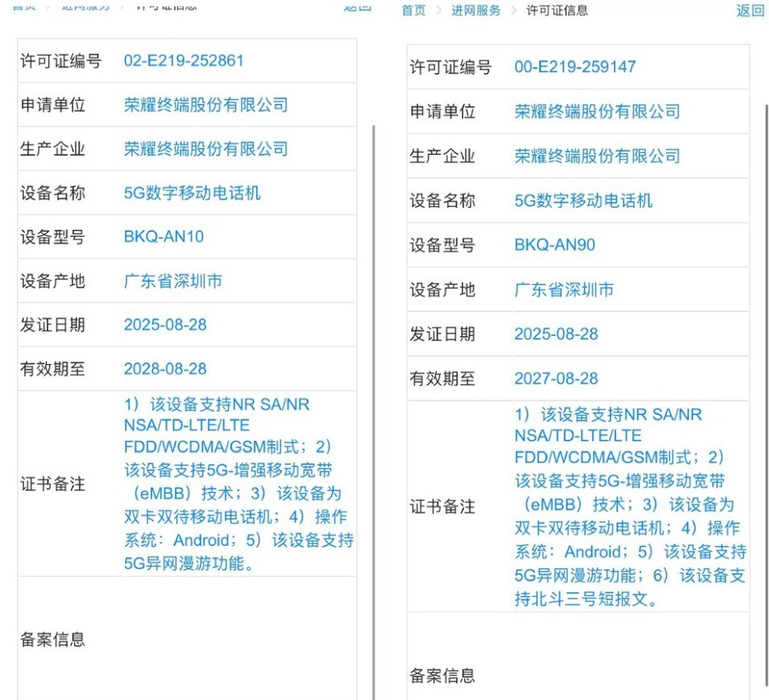Click right panel 申请单位 label
The width and height of the screenshot is (769, 700).
click(x=442, y=112)
